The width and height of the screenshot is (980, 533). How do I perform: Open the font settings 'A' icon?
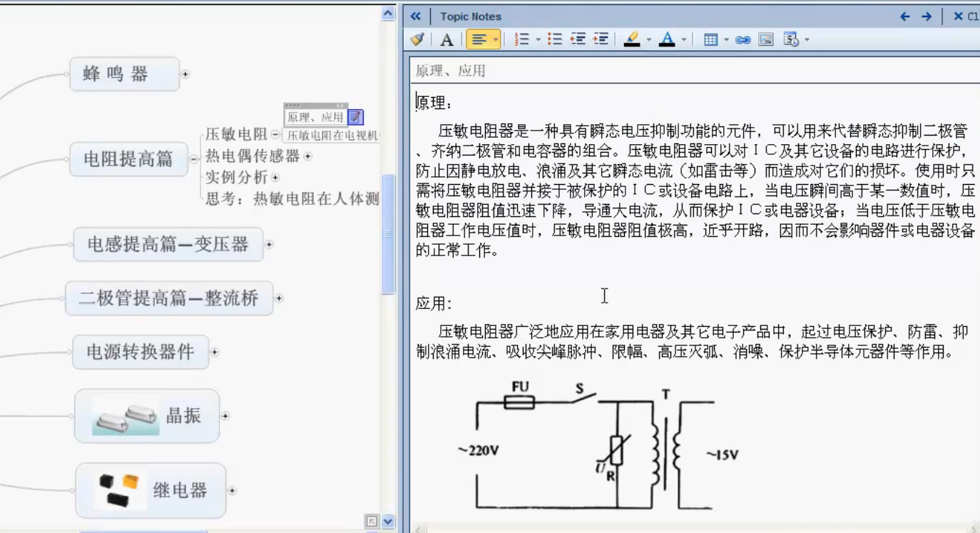click(446, 40)
